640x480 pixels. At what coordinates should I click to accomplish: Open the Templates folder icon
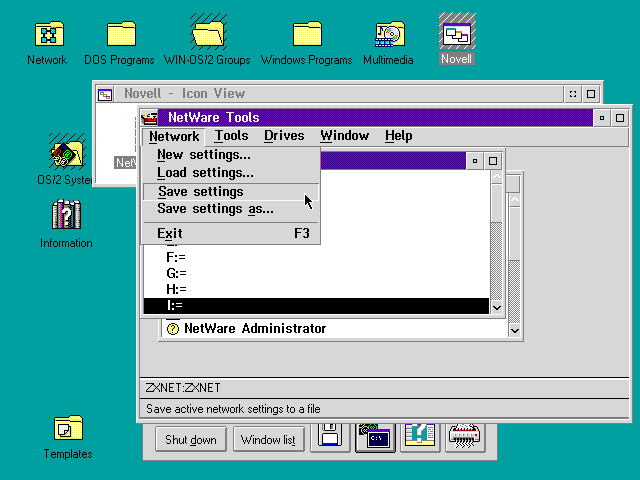[68, 428]
